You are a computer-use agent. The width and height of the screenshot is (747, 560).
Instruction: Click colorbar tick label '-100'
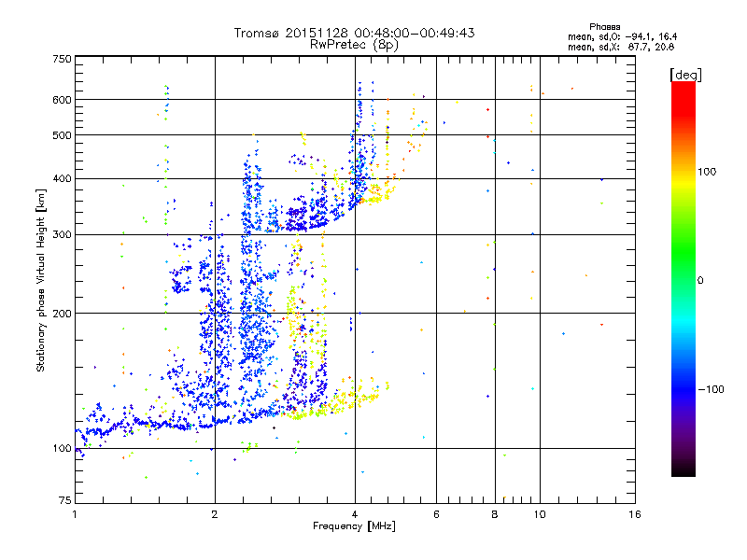[x=712, y=389]
